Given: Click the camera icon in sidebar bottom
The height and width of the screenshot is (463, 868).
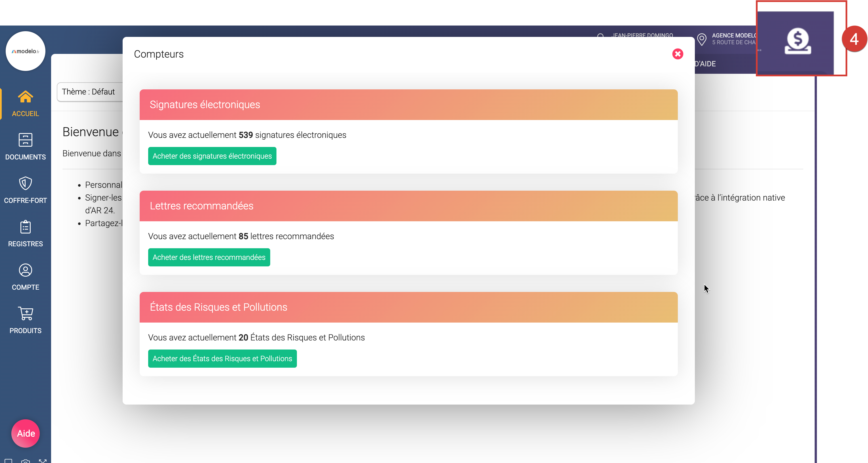Looking at the screenshot, I should click(x=26, y=461).
